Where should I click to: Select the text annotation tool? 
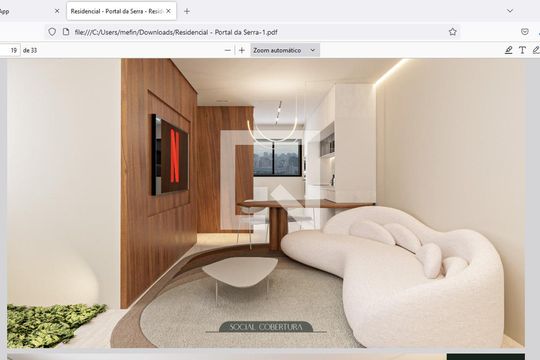(x=522, y=50)
